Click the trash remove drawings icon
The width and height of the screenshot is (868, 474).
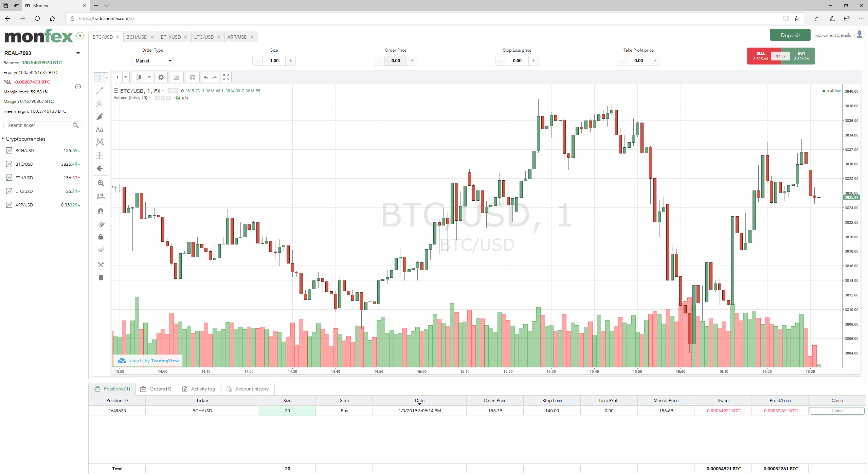pos(101,278)
